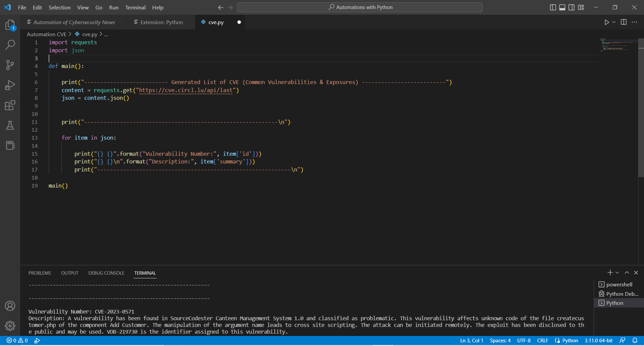Click the debug launch status bar icon
Viewport: 644px width, 346px height.
37,340
